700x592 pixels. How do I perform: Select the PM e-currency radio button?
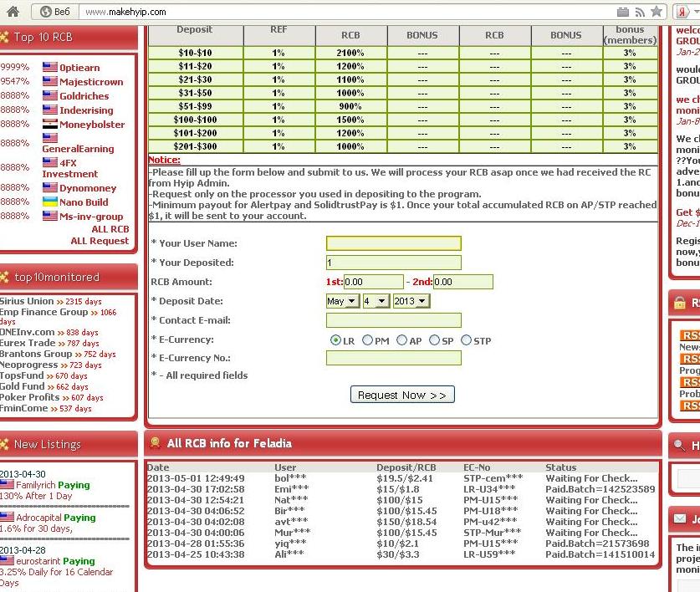[367, 340]
